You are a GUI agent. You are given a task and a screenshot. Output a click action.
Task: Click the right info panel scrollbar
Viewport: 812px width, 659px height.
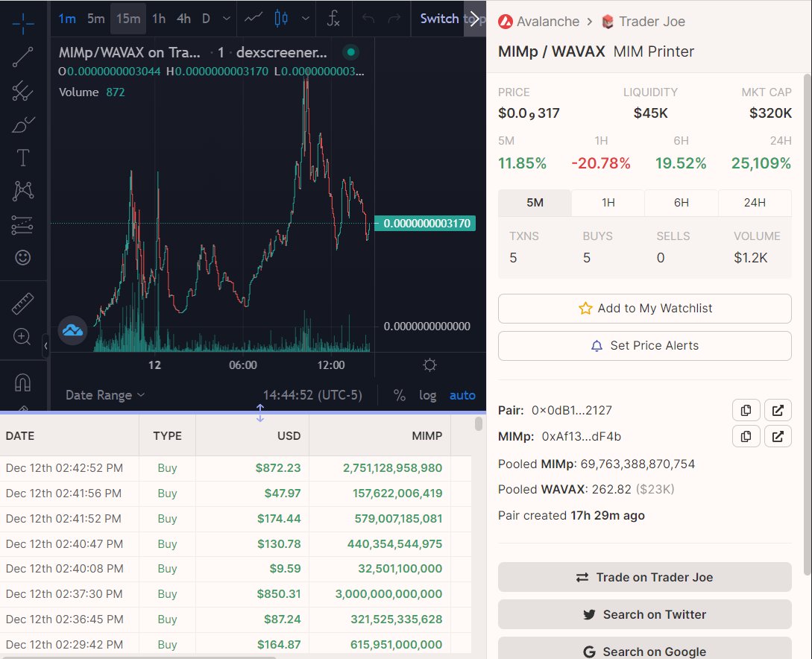tap(808, 324)
